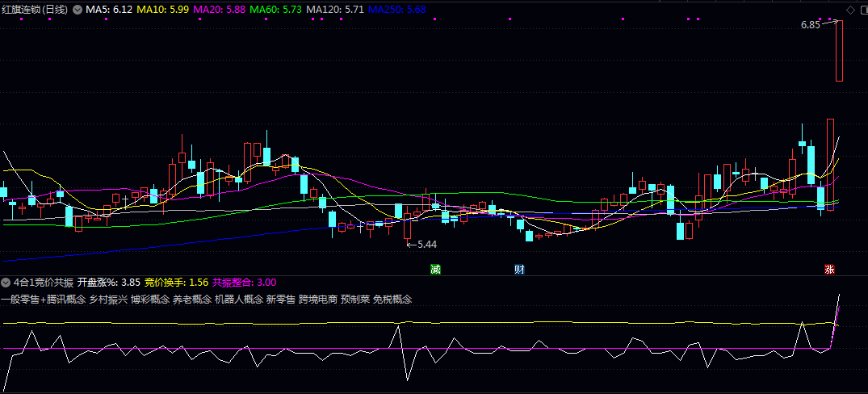This screenshot has height=394, width=868.
Task: Click the diamond icon at the chart's top-right
Action: [850, 10]
